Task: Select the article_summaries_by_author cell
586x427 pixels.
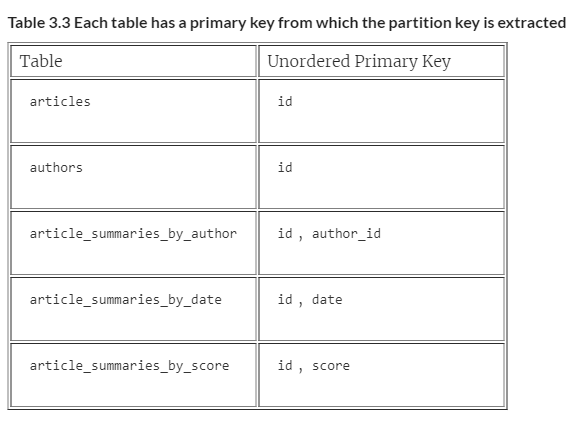Action: (133, 243)
